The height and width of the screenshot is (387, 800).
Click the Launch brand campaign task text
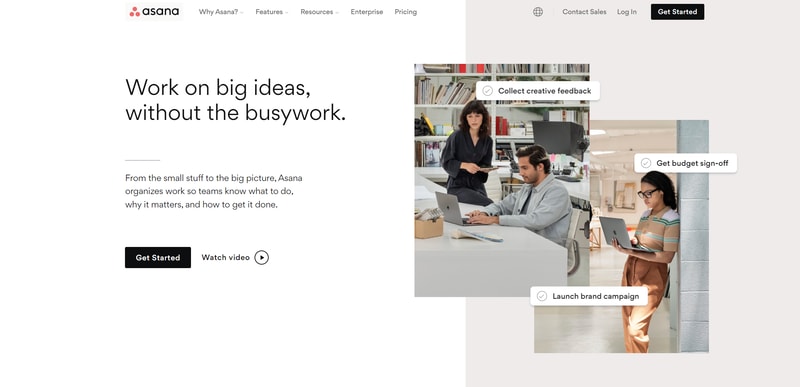click(x=595, y=296)
